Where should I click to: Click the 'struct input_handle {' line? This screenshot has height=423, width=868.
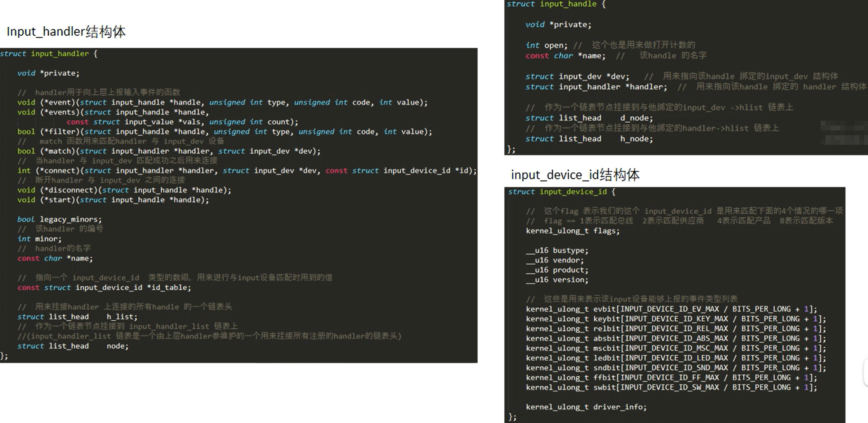click(556, 4)
